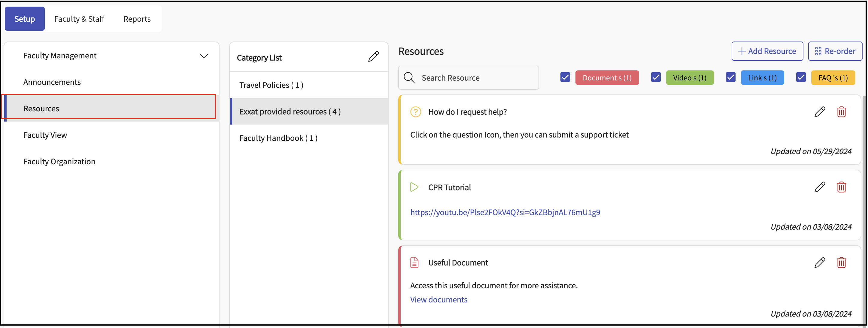Edit the Useful Document resource
Viewport: 868px width, 328px height.
pos(819,262)
